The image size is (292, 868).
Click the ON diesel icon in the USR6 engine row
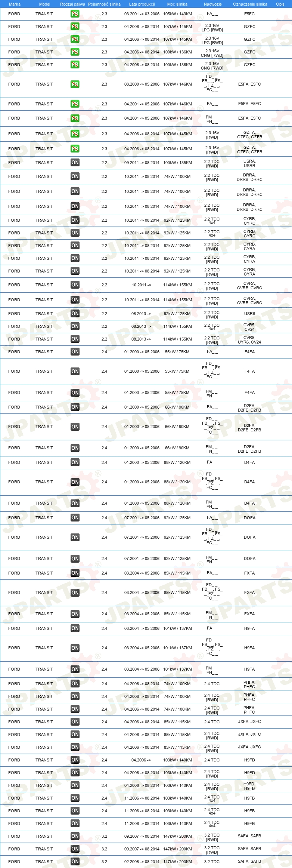point(75,314)
